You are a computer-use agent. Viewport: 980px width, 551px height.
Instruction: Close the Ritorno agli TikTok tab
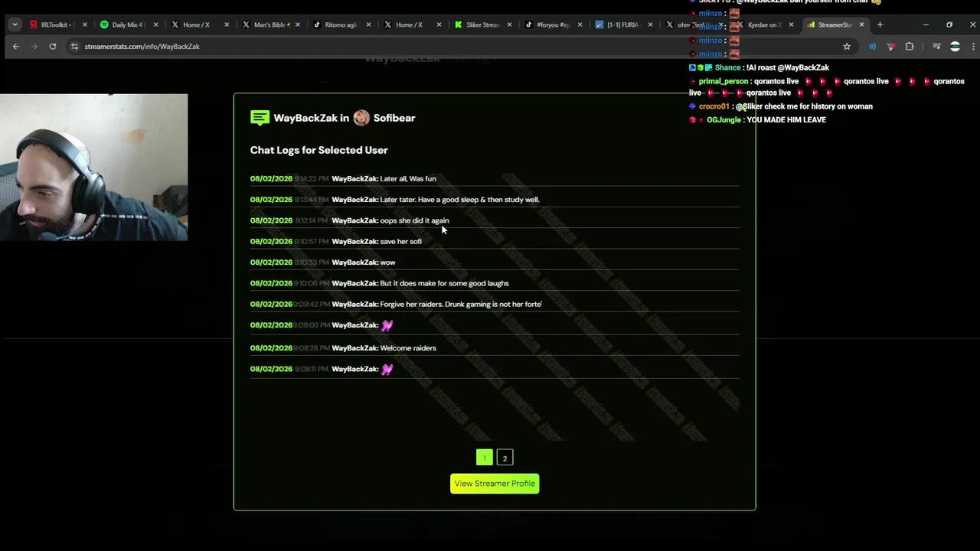point(368,24)
